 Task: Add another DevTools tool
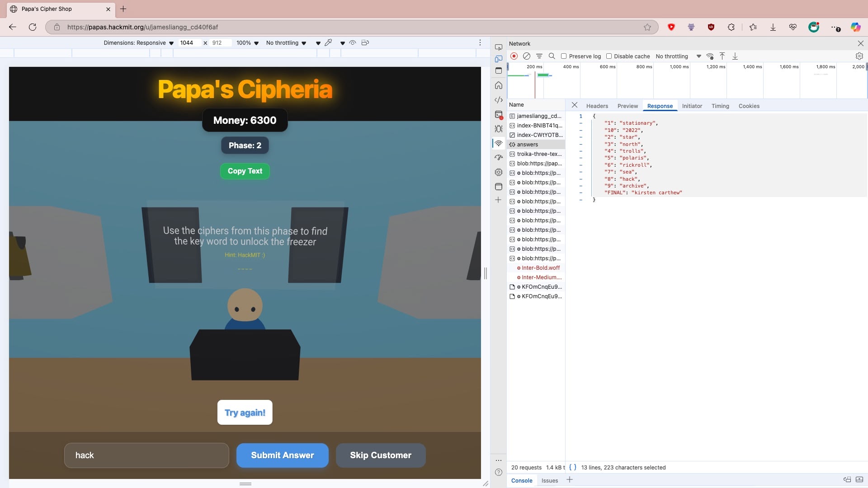498,200
